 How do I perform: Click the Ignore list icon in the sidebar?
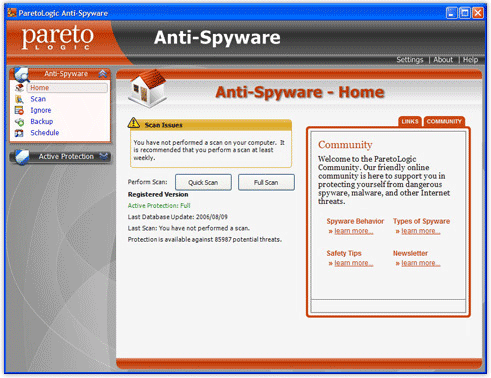[19, 110]
